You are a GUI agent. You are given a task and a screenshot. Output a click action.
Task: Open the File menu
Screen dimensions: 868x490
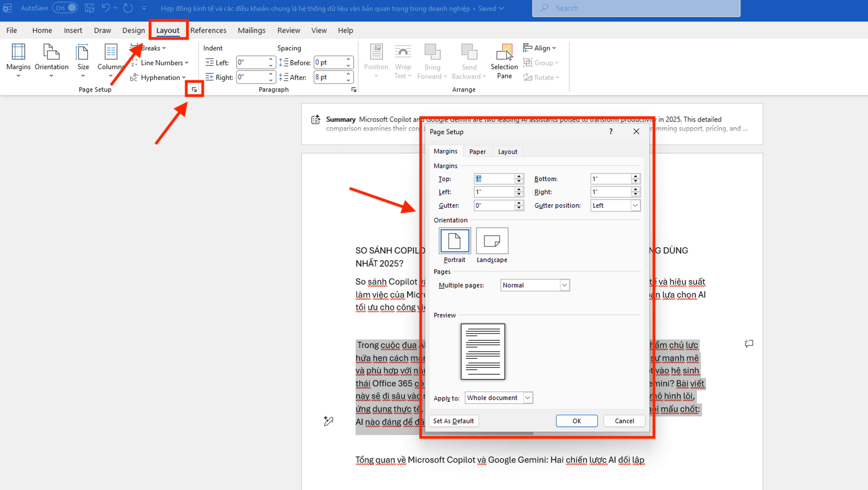tap(12, 31)
